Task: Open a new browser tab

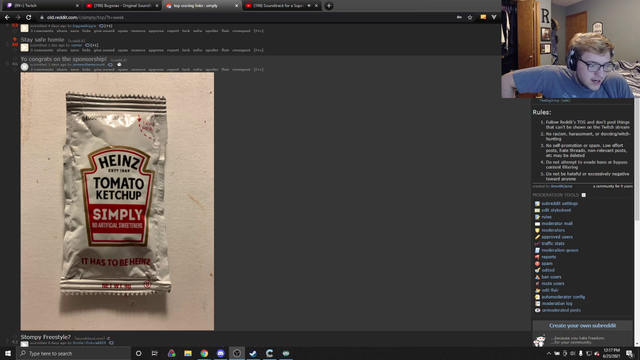Action: click(329, 6)
